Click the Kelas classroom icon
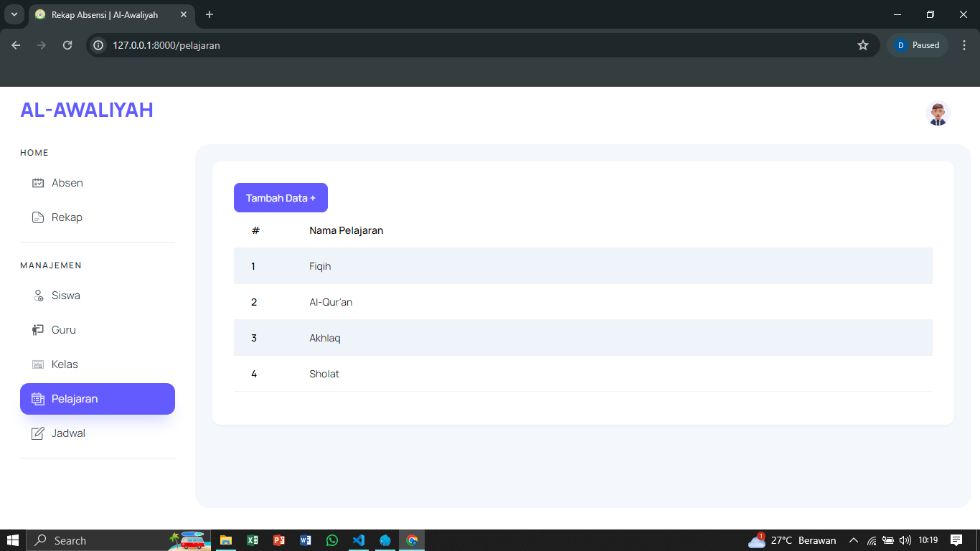The image size is (980, 551). tap(38, 364)
